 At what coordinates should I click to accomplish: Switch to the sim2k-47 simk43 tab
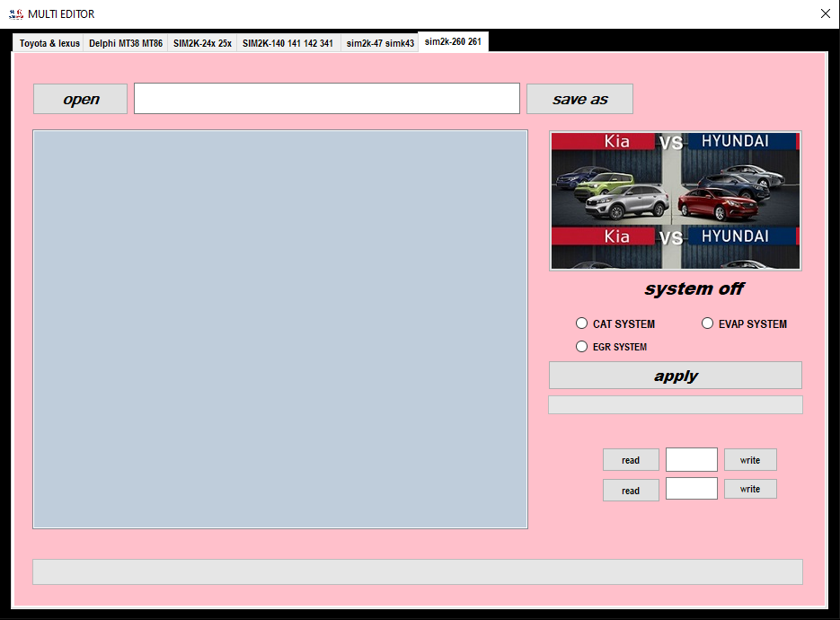pyautogui.click(x=380, y=42)
